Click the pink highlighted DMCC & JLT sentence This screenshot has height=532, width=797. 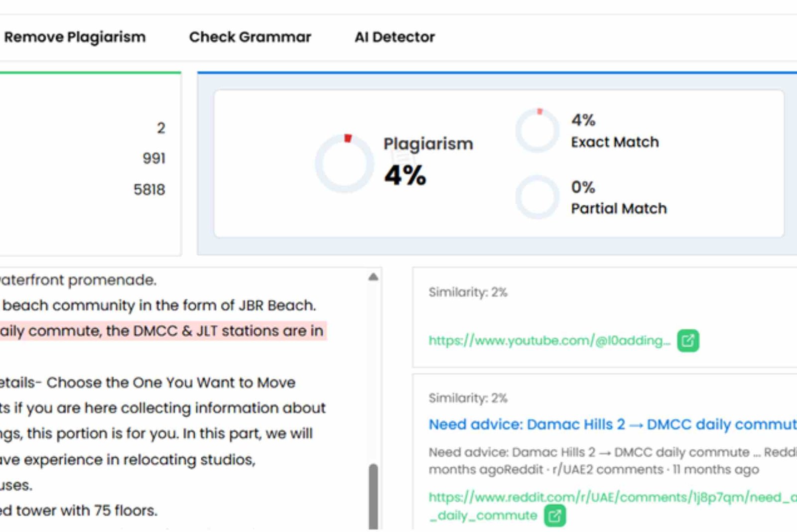[162, 331]
